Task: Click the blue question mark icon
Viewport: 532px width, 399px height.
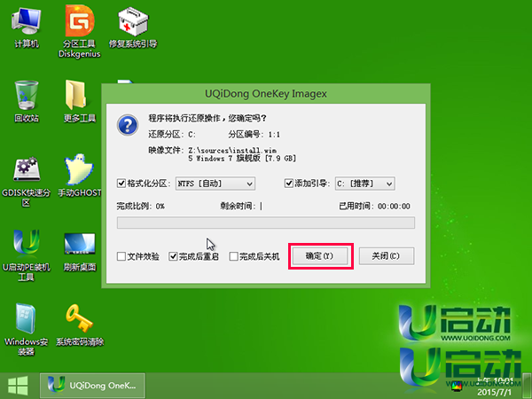Action: pos(128,125)
